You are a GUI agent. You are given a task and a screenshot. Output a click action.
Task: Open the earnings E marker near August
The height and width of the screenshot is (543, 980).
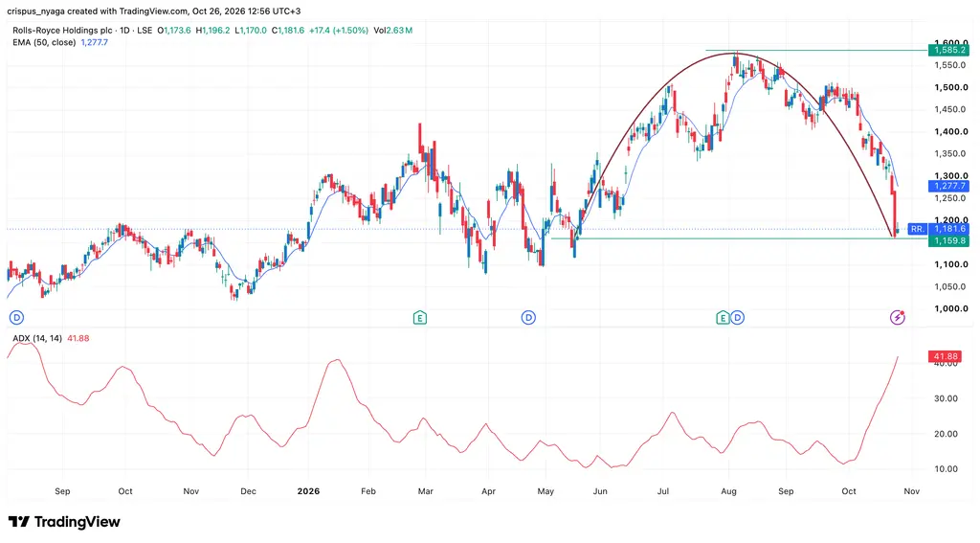pyautogui.click(x=723, y=318)
